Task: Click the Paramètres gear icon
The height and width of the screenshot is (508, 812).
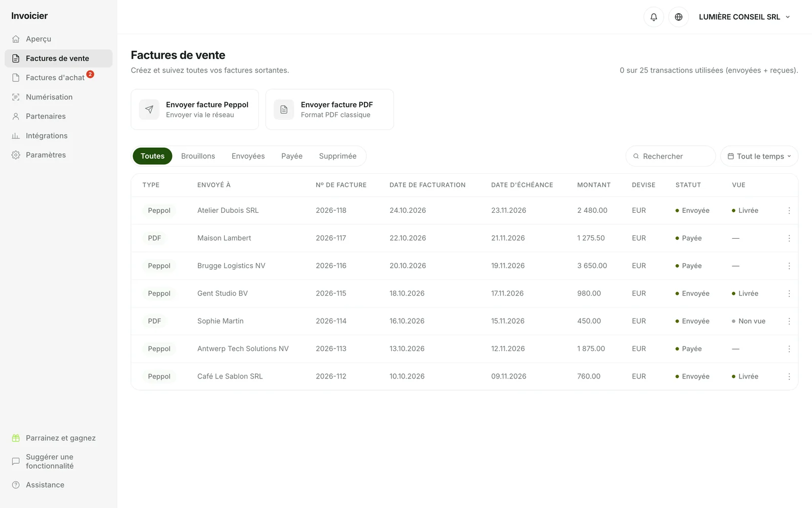Action: pyautogui.click(x=16, y=155)
